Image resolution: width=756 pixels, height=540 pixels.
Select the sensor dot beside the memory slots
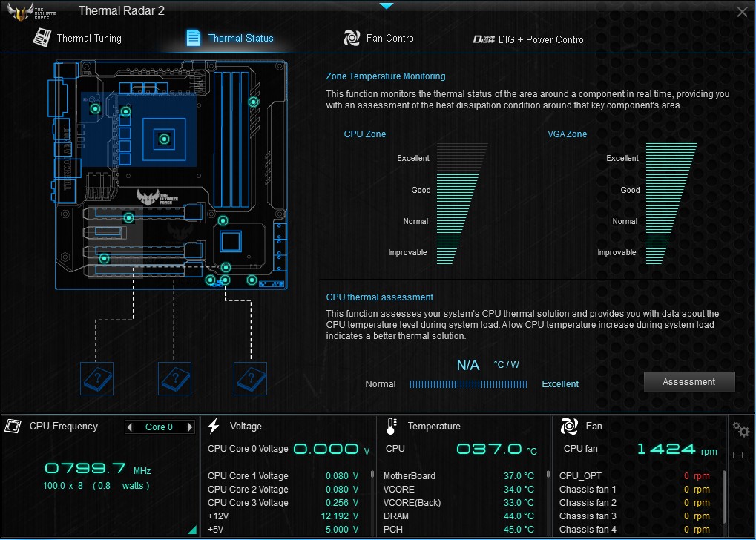coord(254,102)
